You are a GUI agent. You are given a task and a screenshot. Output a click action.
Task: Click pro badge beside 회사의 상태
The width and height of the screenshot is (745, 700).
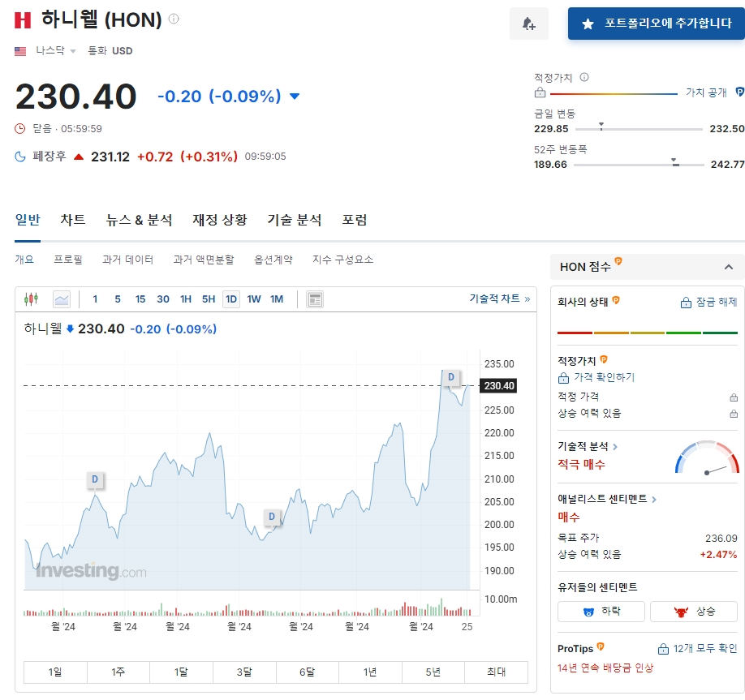point(616,300)
